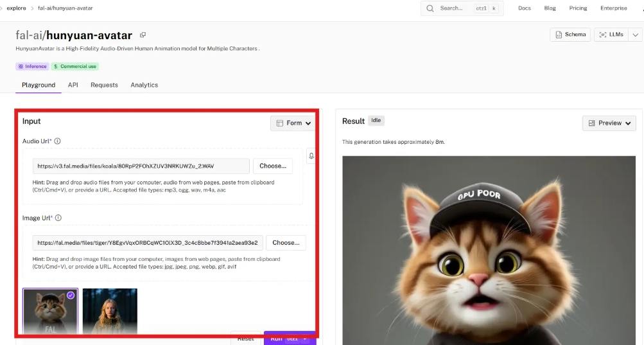Click Choose button for Image Url
644x345 pixels.
point(286,243)
